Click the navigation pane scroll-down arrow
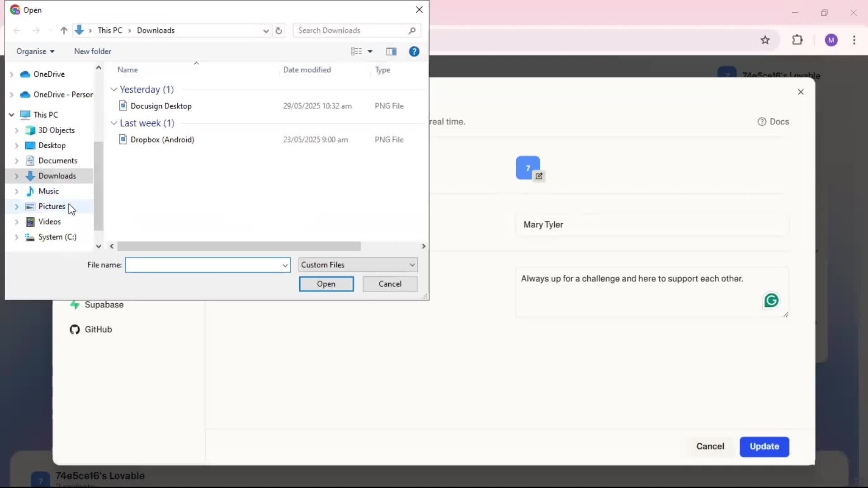 [x=99, y=246]
